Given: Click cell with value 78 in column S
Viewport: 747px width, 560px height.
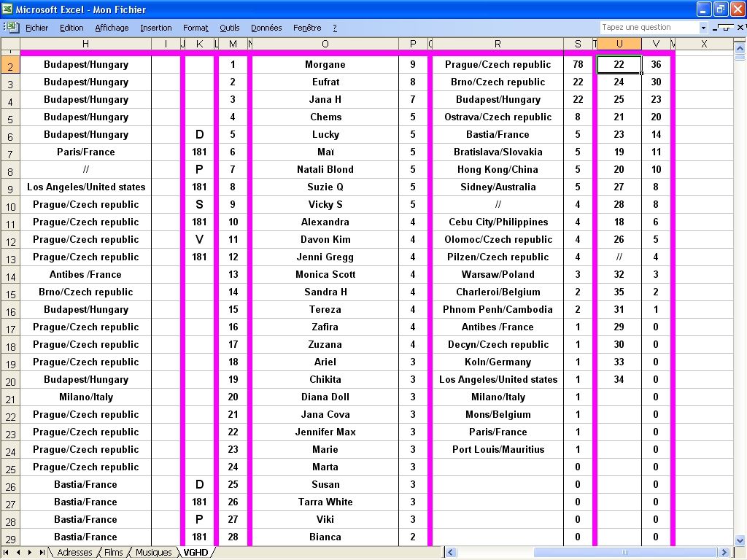Looking at the screenshot, I should point(578,64).
